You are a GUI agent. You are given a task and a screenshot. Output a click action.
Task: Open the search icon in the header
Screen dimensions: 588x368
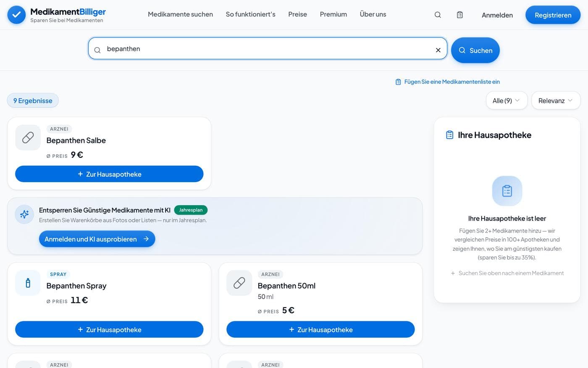pyautogui.click(x=438, y=15)
